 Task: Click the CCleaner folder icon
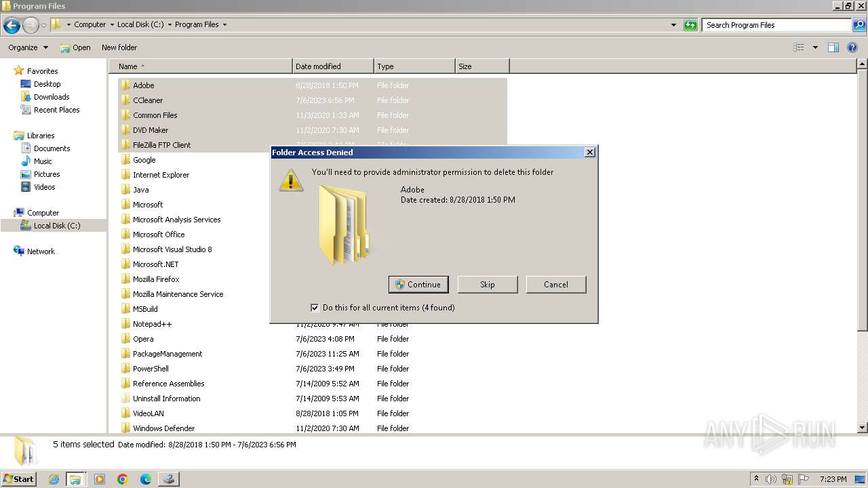[125, 100]
